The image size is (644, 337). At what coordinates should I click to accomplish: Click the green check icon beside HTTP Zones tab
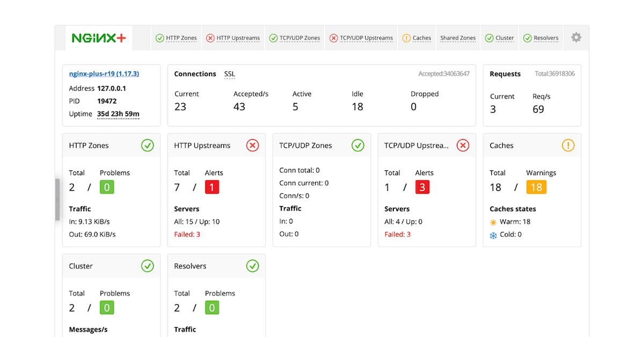[159, 38]
